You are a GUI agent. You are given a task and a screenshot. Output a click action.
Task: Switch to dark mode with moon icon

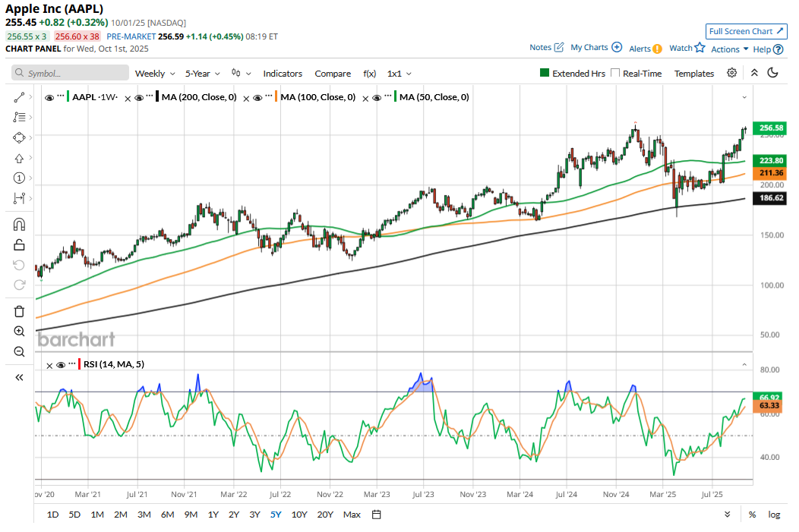point(773,73)
